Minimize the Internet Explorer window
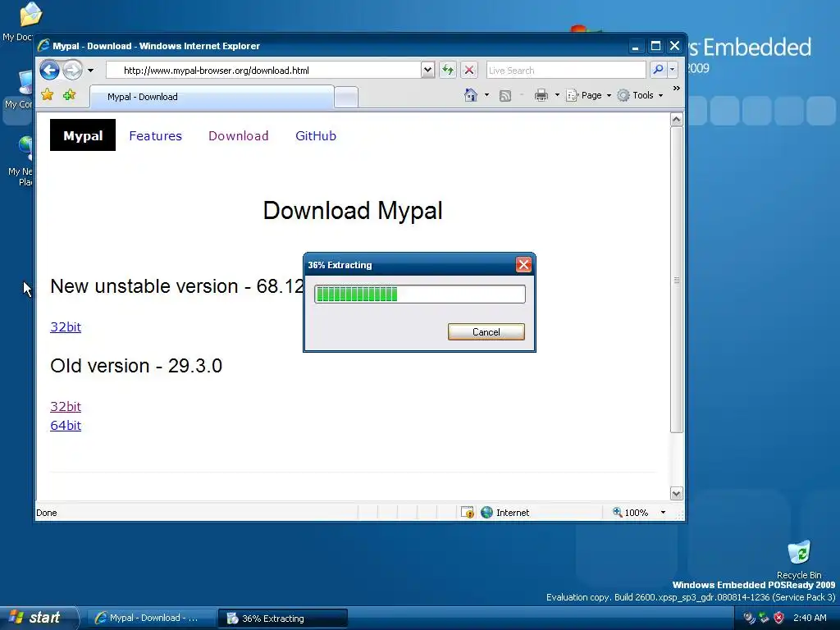840x630 pixels. pyautogui.click(x=636, y=46)
